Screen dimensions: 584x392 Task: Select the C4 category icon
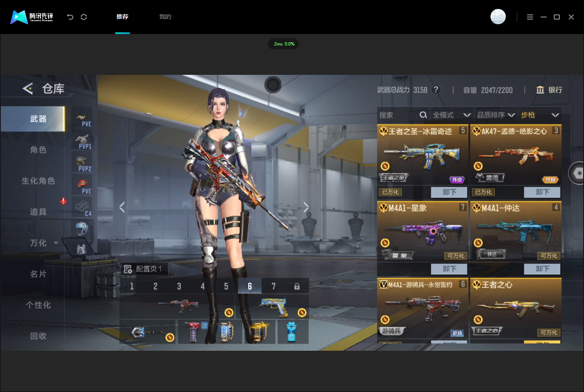click(82, 209)
